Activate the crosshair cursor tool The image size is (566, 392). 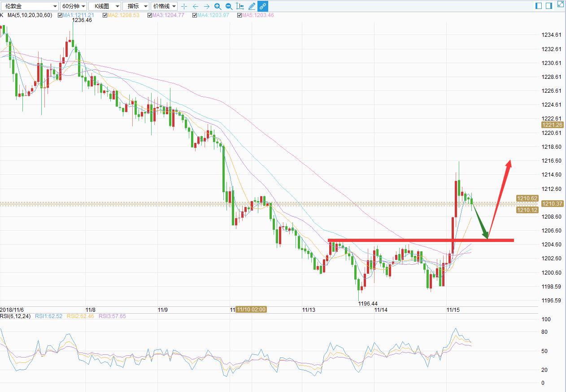point(184,6)
